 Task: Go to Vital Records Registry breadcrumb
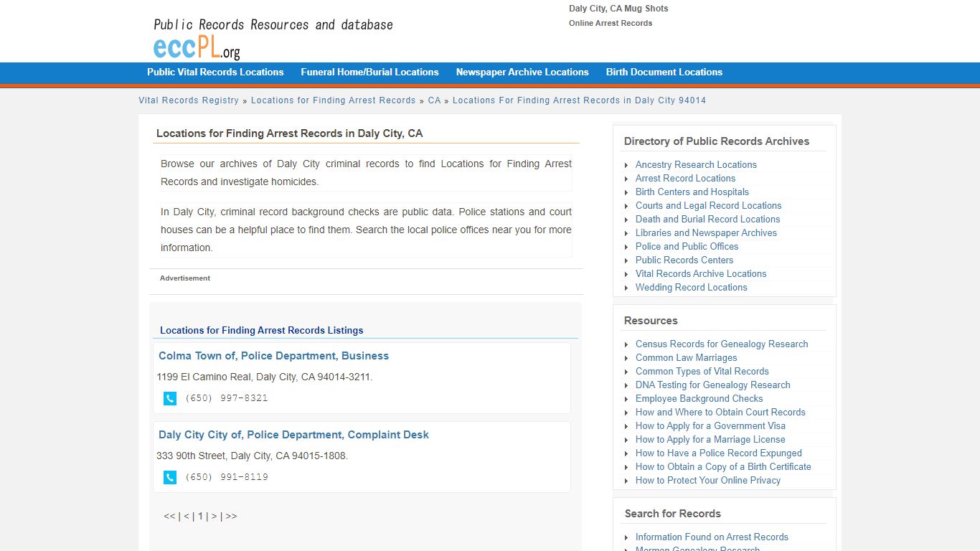click(189, 100)
